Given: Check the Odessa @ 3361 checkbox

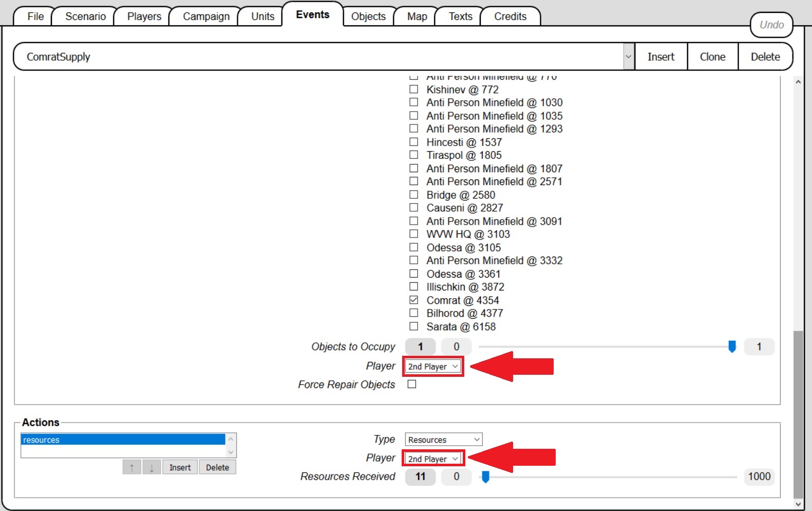Looking at the screenshot, I should pyautogui.click(x=413, y=273).
